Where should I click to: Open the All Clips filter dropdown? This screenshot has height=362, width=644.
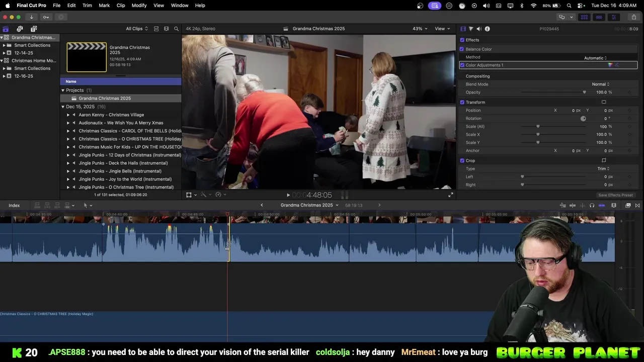point(137,29)
